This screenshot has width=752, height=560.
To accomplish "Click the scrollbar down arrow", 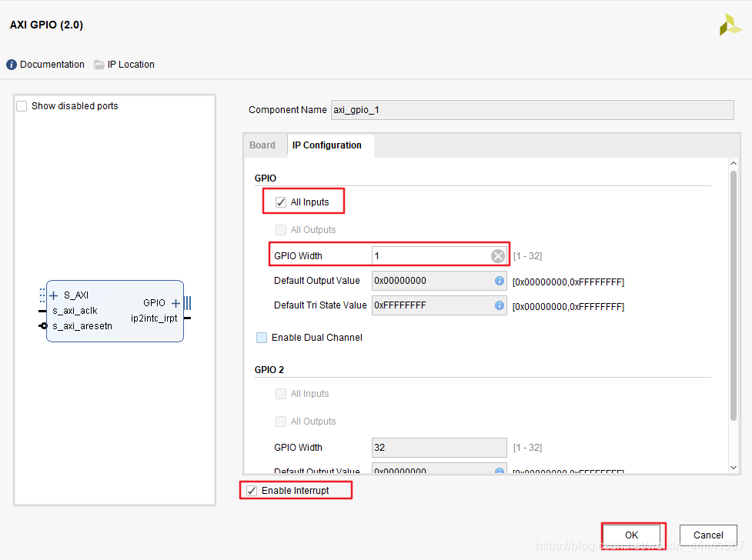I will pyautogui.click(x=734, y=468).
